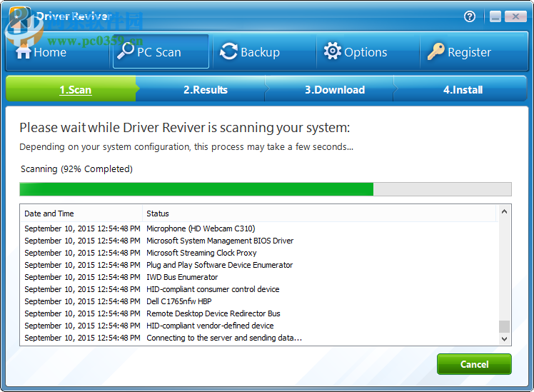Select Plug and Play Software Device Enumerator
The height and width of the screenshot is (392, 534).
tap(259, 265)
